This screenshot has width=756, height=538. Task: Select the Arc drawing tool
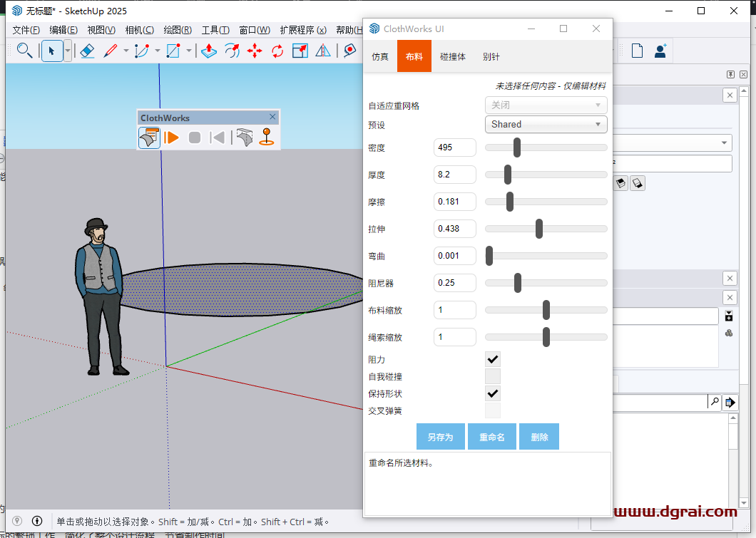[x=142, y=51]
